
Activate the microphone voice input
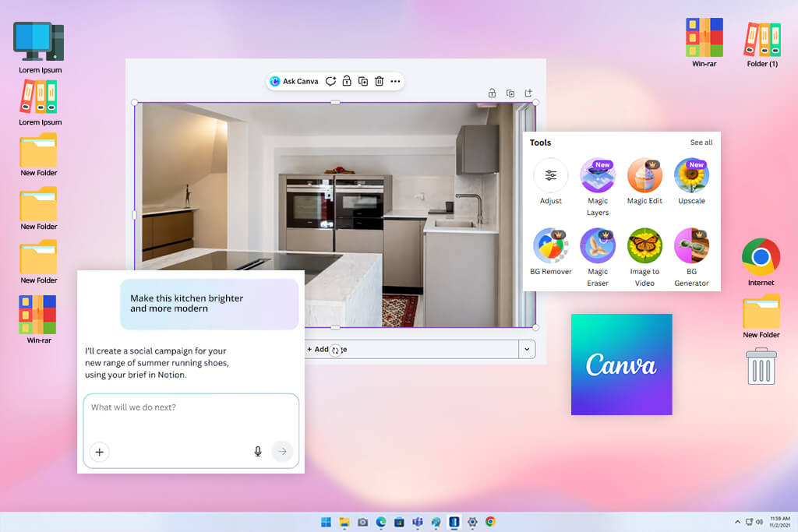tap(258, 451)
